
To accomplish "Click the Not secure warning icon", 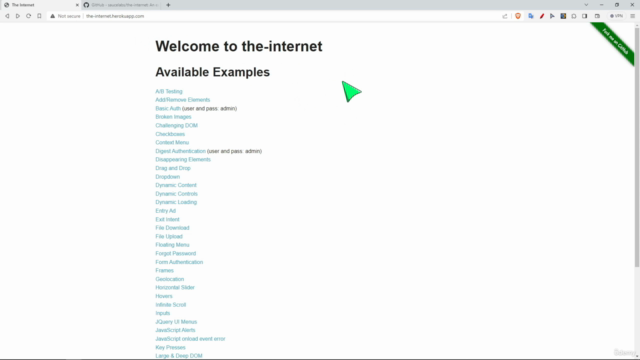I will click(x=52, y=16).
